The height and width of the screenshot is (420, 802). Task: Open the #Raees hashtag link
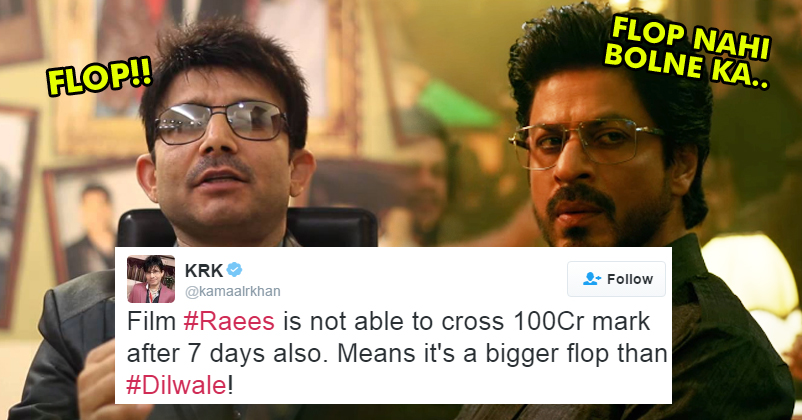point(229,322)
